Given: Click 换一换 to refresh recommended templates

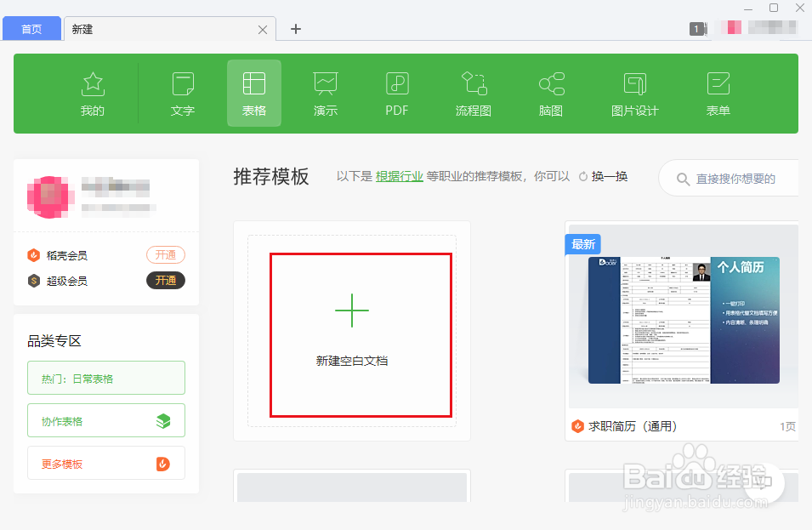Looking at the screenshot, I should pyautogui.click(x=610, y=175).
